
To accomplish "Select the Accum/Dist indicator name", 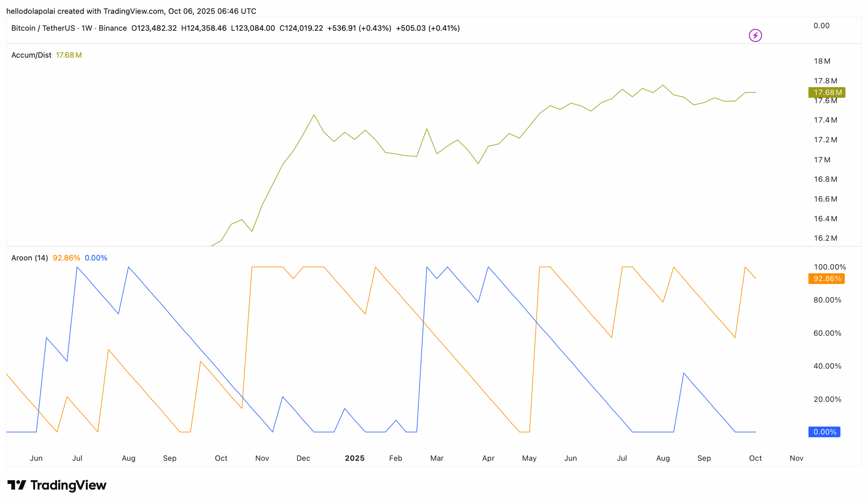I will [x=31, y=55].
